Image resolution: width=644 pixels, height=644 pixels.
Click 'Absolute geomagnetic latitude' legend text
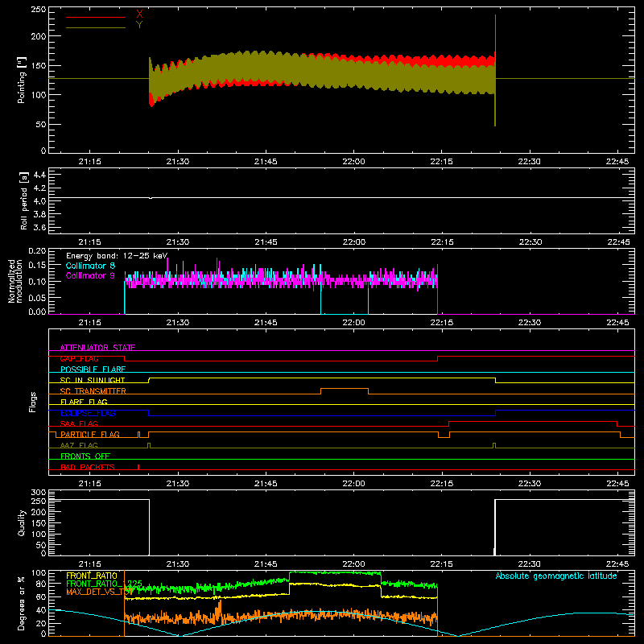[x=556, y=576]
